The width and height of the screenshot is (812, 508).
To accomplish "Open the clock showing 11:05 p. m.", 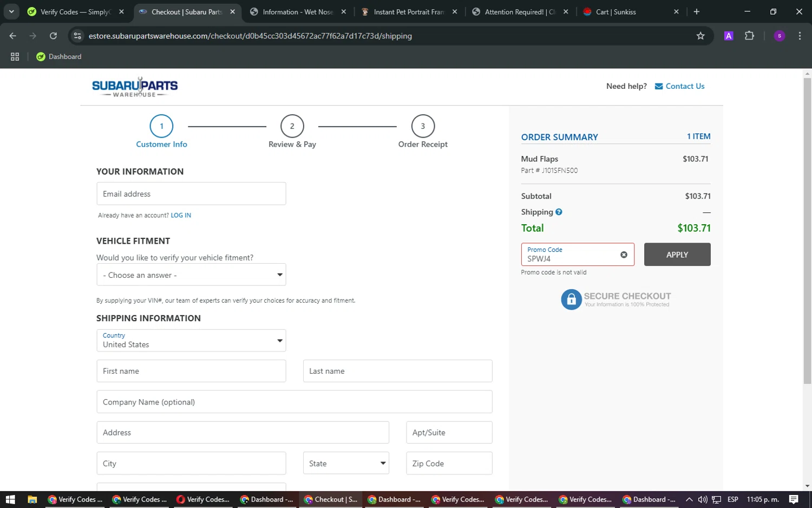I will point(763,499).
